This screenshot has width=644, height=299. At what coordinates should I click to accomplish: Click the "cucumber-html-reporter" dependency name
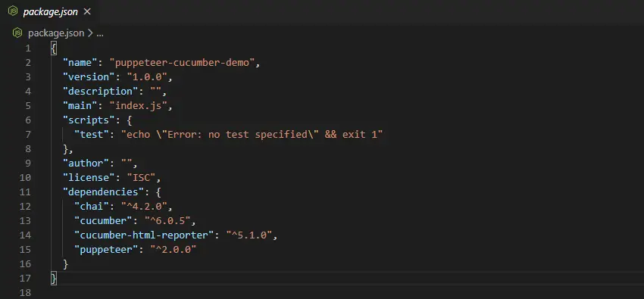(x=144, y=235)
